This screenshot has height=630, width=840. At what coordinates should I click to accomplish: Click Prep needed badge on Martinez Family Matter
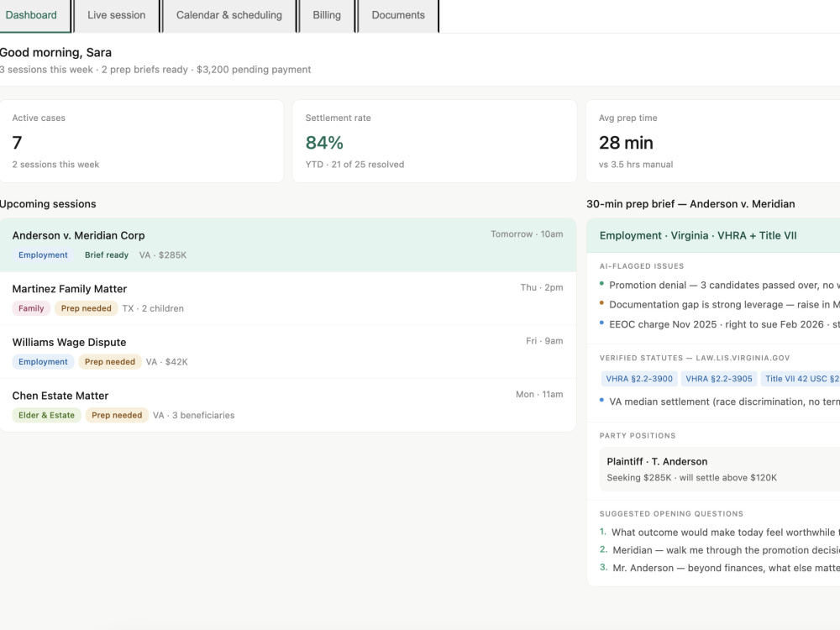pyautogui.click(x=87, y=308)
